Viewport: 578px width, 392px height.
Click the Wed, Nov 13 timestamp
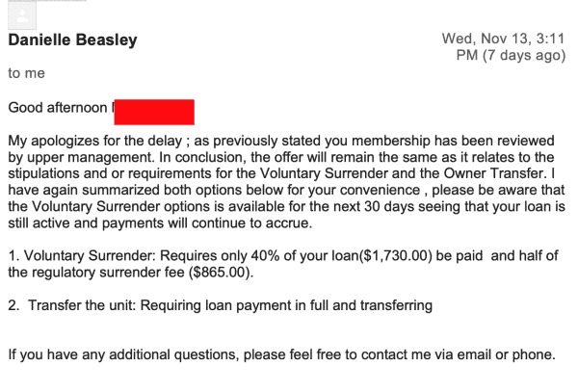[x=503, y=39]
